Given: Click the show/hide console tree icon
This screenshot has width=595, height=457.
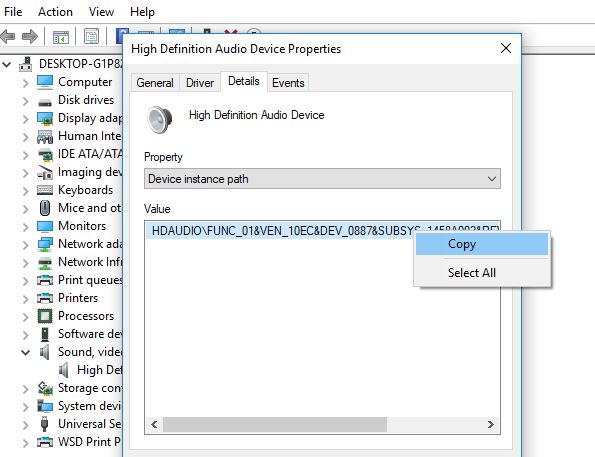Looking at the screenshot, I should tap(61, 37).
